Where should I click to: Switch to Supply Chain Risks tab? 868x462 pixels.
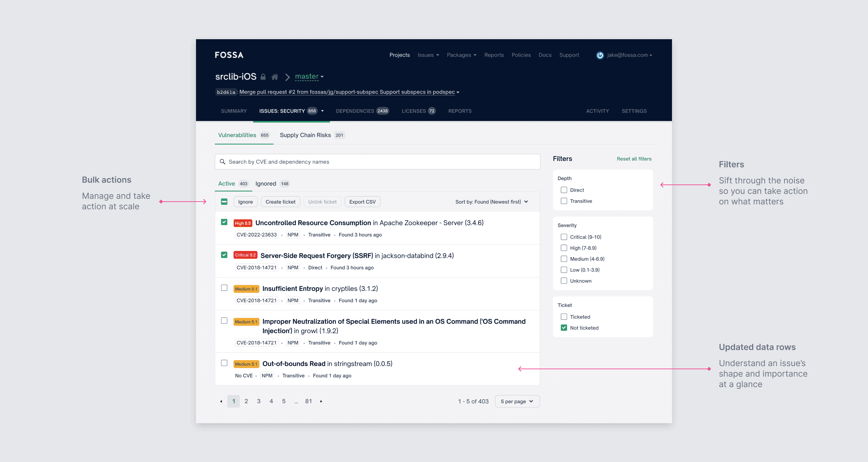click(312, 135)
